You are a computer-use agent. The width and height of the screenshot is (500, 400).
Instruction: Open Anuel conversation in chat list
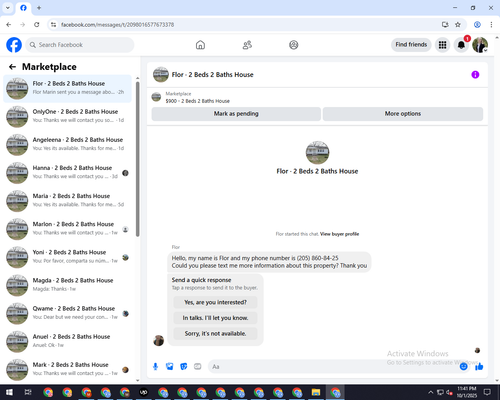(x=67, y=342)
